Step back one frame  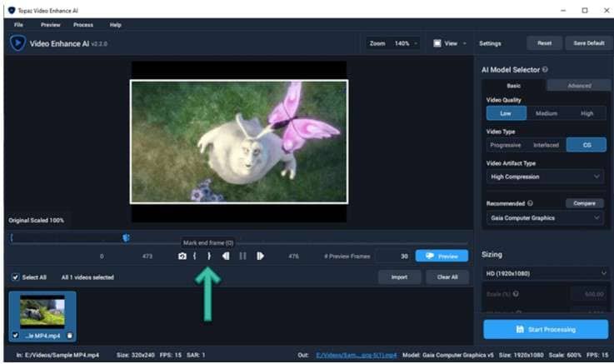[x=226, y=256]
